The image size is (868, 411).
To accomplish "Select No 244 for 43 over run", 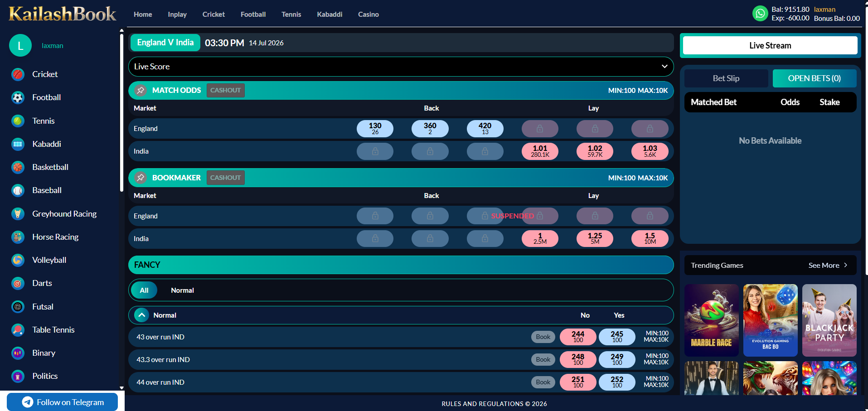I will 578,337.
